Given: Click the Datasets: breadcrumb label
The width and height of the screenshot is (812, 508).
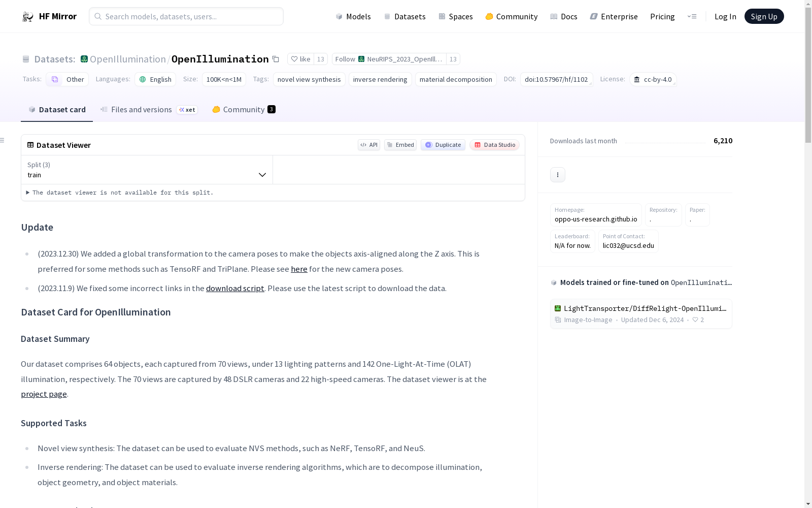Looking at the screenshot, I should pyautogui.click(x=54, y=59).
